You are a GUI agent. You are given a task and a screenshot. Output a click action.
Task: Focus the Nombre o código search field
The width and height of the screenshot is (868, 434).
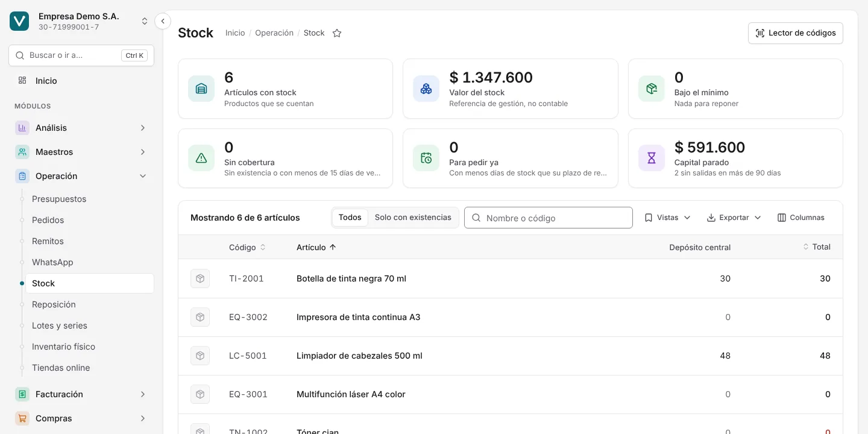click(x=549, y=218)
